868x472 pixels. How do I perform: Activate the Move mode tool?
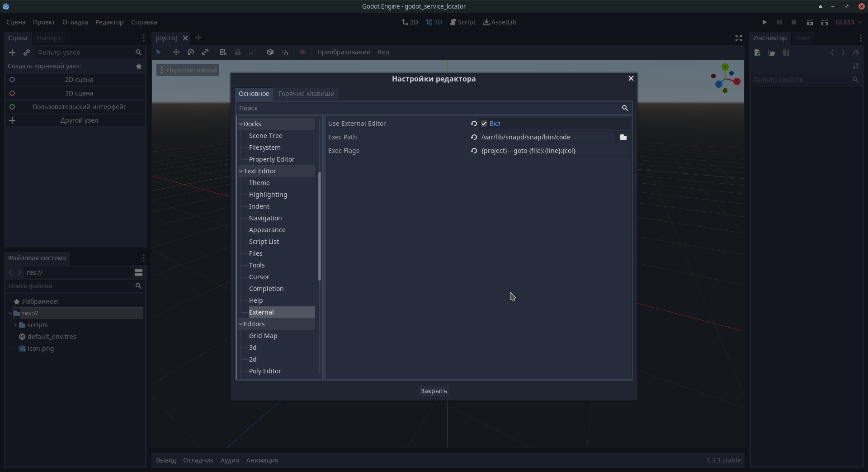coord(176,52)
